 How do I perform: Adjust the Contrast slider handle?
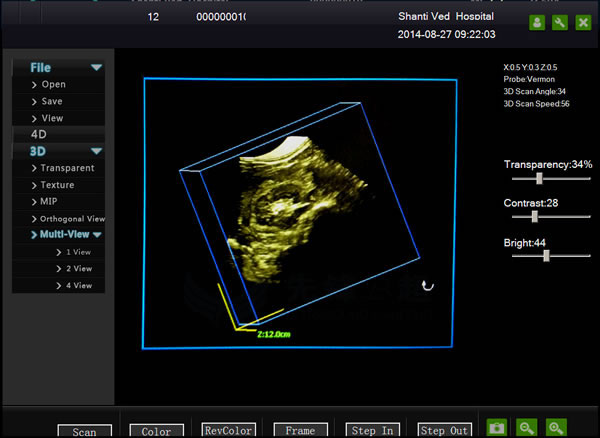(x=535, y=217)
